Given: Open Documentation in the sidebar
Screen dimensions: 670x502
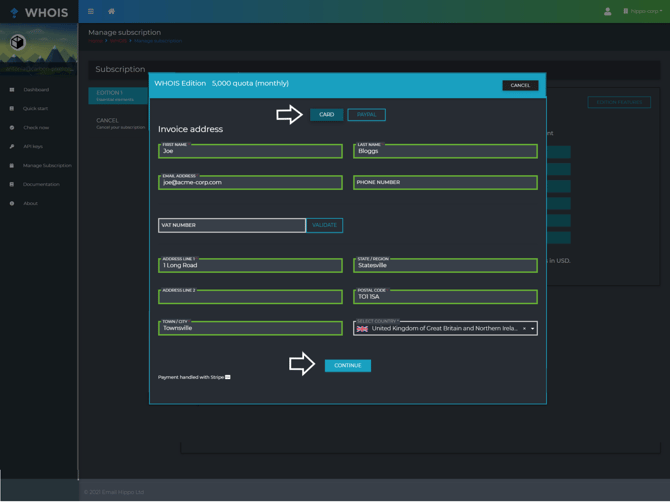Looking at the screenshot, I should pyautogui.click(x=41, y=185).
